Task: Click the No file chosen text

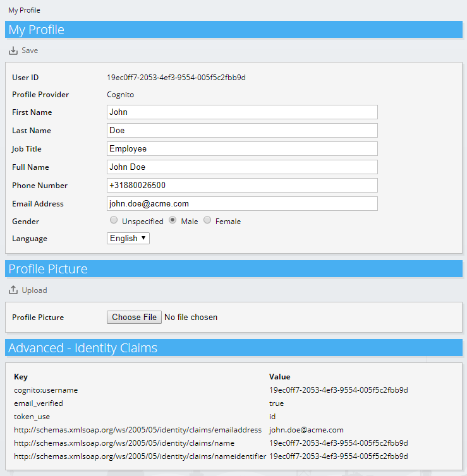Action: (x=191, y=318)
